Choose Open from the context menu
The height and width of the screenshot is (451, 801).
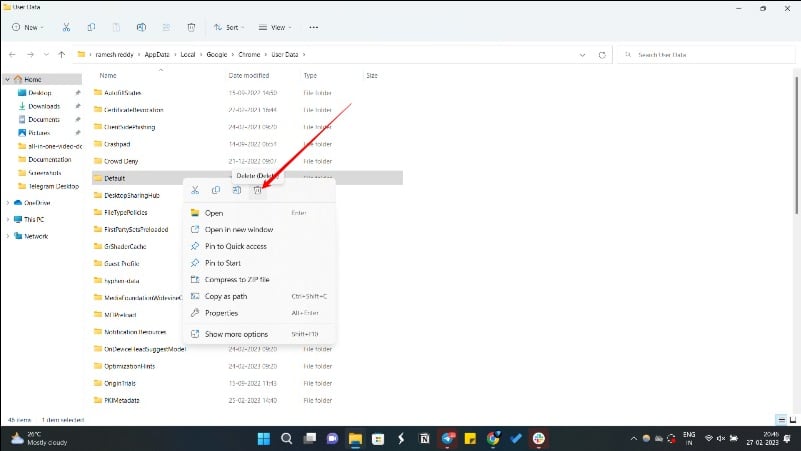pyautogui.click(x=259, y=213)
